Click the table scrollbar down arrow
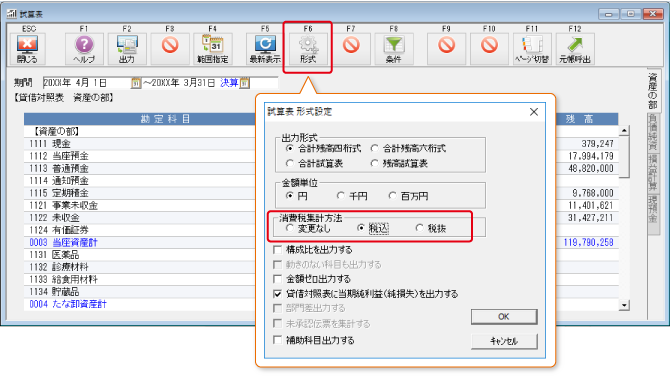The image size is (671, 376). [624, 305]
